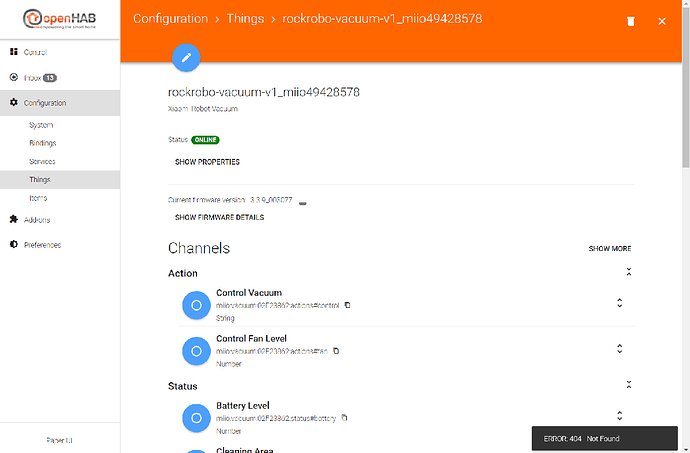Click the vertical page scrollbar
This screenshot has width=690, height=453.
click(686, 88)
